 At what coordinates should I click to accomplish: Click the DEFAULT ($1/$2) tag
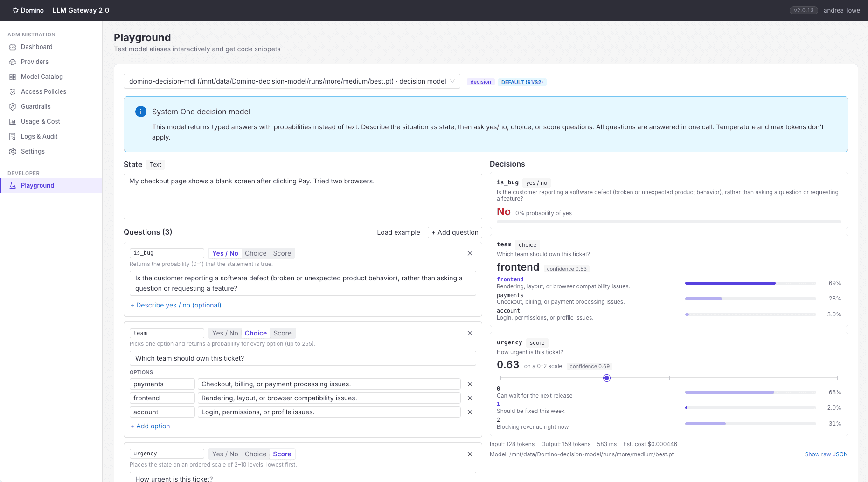(x=522, y=82)
